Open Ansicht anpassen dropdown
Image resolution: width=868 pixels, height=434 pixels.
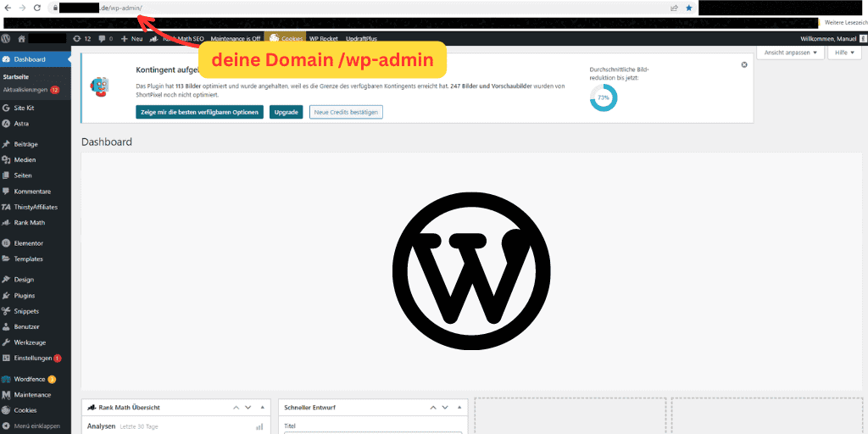[791, 53]
